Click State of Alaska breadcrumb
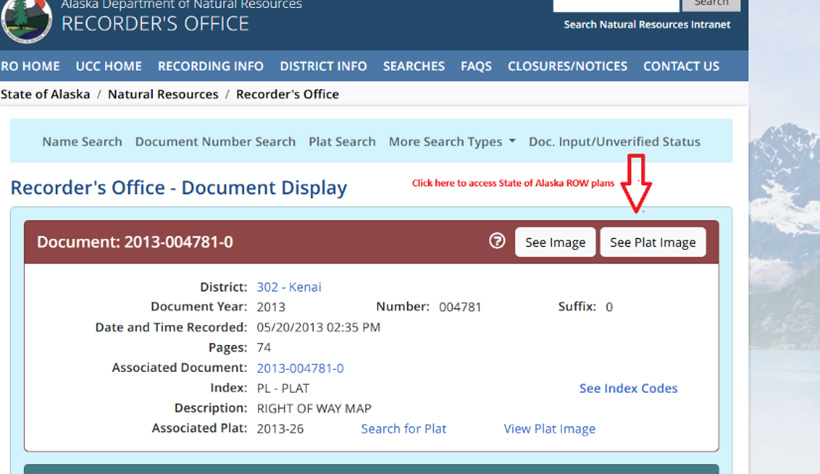The image size is (820, 474). 45,94
